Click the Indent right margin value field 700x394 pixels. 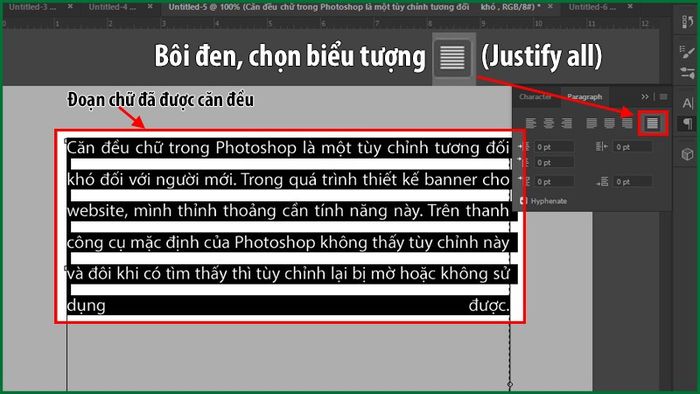pos(633,147)
